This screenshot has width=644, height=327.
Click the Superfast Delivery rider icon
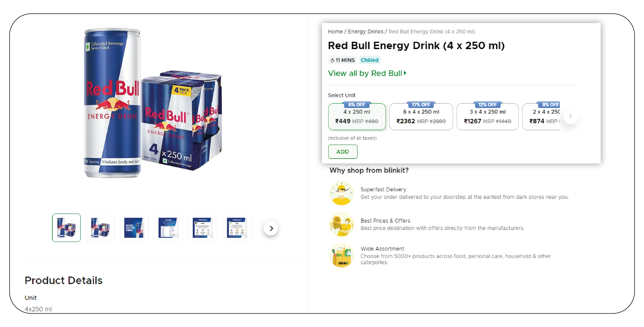[342, 193]
